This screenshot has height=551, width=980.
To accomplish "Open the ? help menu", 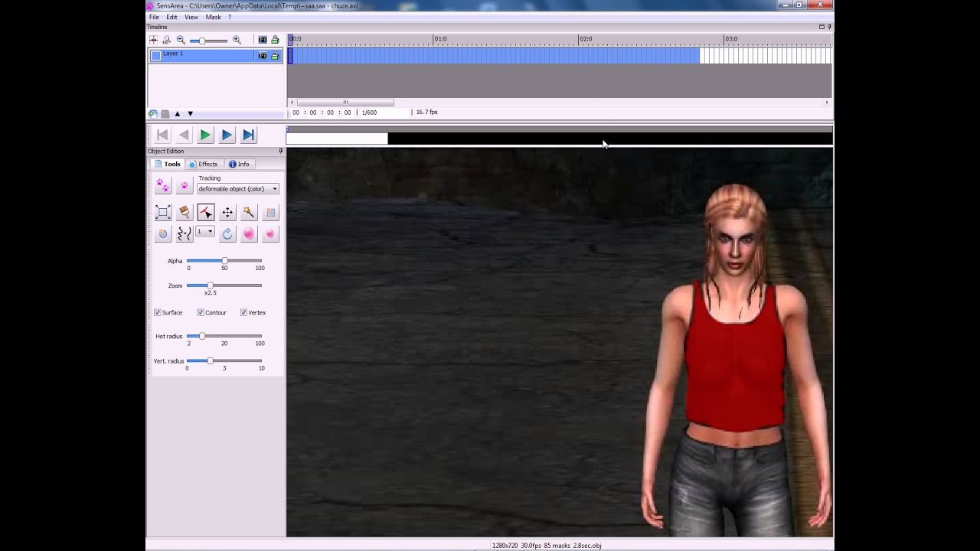I will [229, 17].
